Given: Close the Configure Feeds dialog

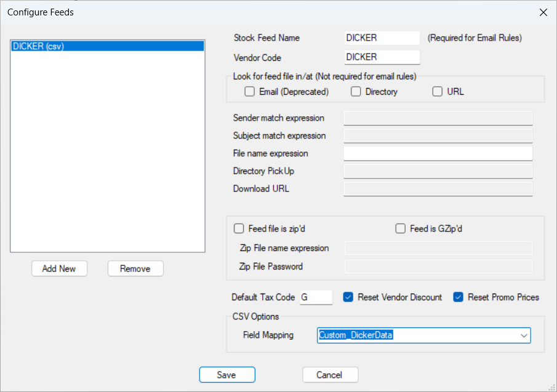Looking at the screenshot, I should tap(543, 12).
